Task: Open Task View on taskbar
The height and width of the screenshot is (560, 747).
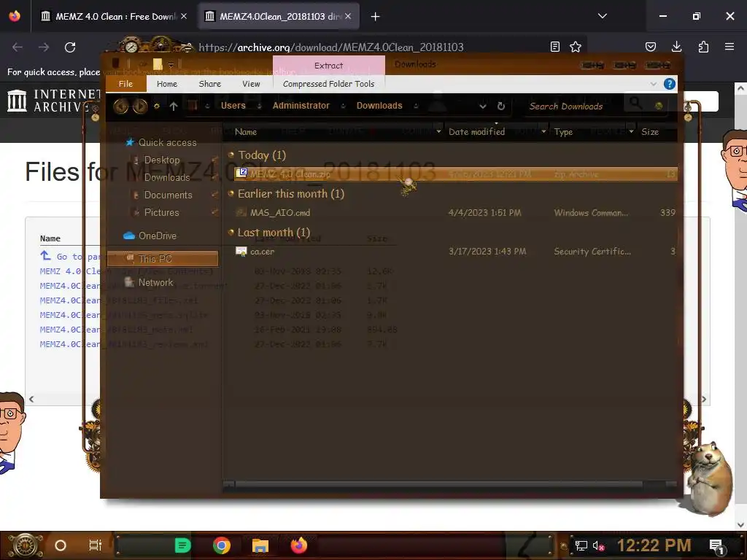Action: pos(96,545)
